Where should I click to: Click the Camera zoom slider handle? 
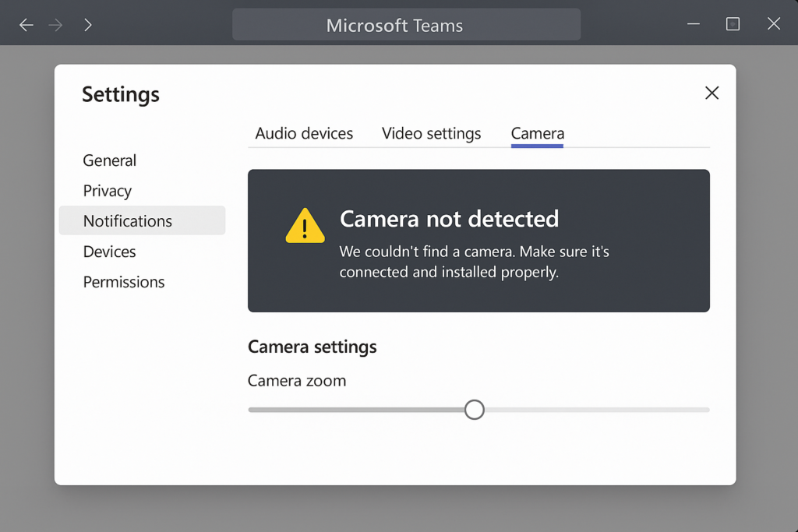pos(475,410)
